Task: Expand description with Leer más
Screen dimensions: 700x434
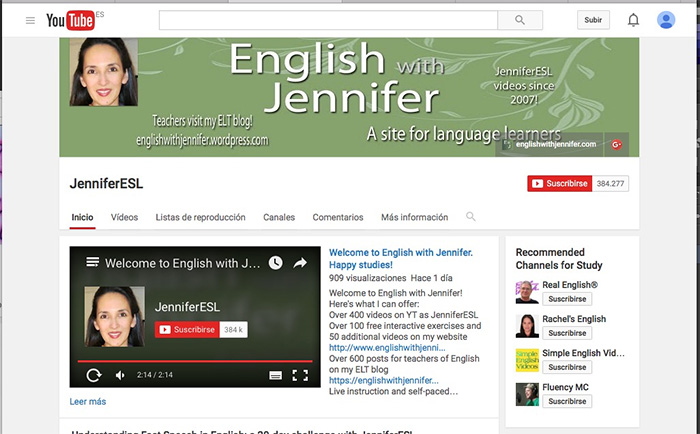Action: coord(88,401)
